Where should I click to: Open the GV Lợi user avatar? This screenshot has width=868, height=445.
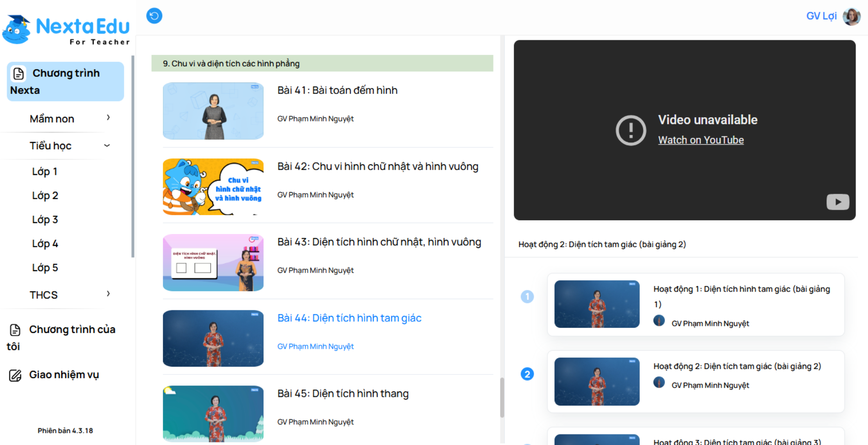[851, 16]
